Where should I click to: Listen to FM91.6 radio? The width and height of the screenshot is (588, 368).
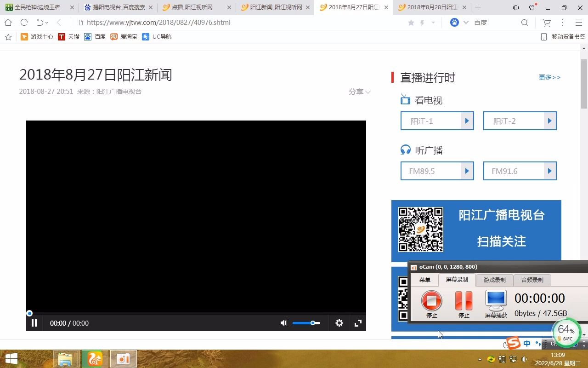point(520,171)
